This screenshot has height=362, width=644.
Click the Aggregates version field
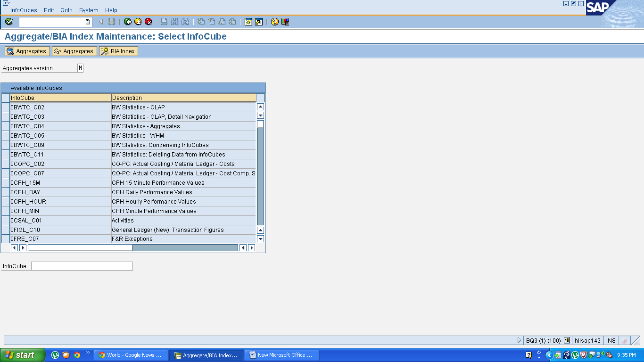pos(80,68)
